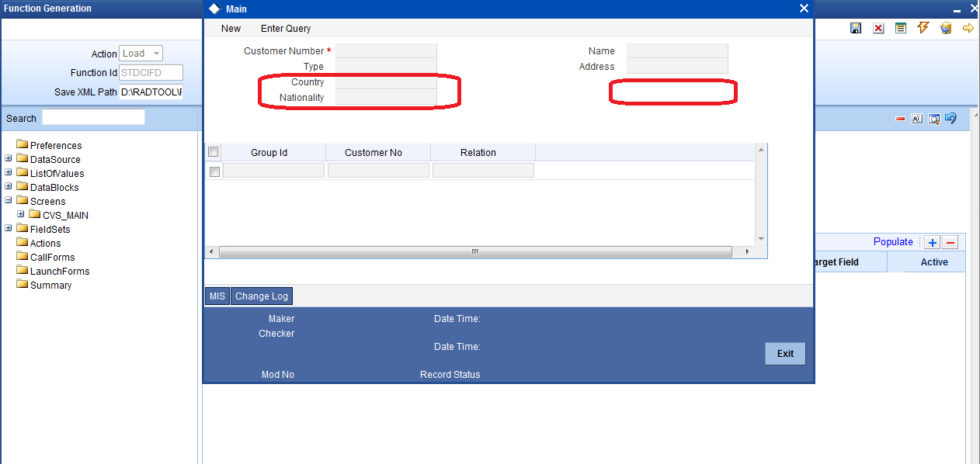Click the grid's vertical scroll down arrow
Screen dimensions: 980x464
[761, 239]
